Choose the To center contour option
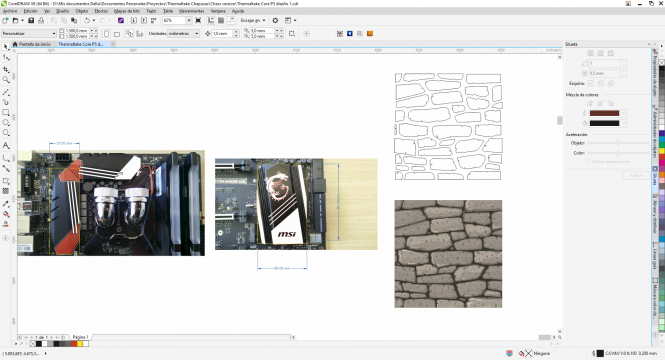Screen dimensions: 665x360 590,53
